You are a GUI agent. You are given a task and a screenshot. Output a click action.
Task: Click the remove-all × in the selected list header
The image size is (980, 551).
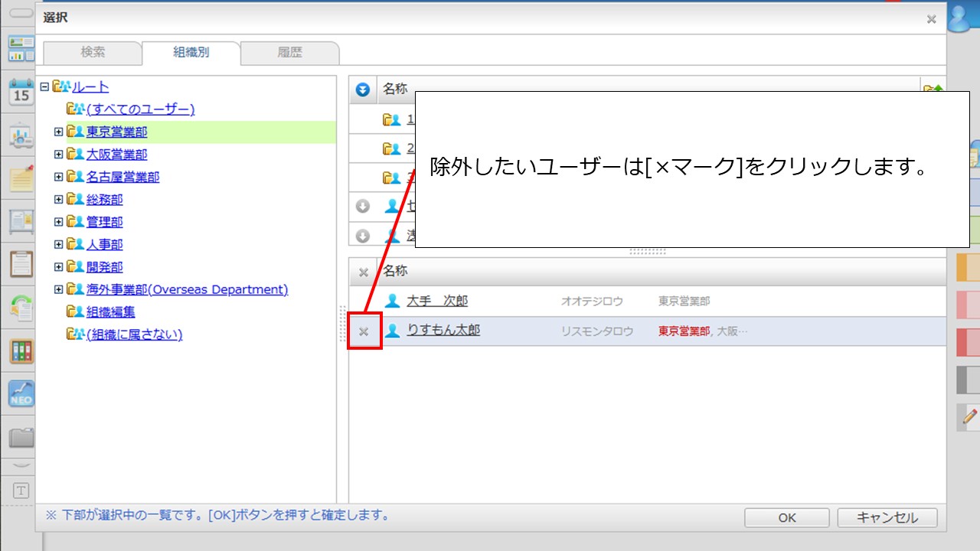(x=364, y=272)
